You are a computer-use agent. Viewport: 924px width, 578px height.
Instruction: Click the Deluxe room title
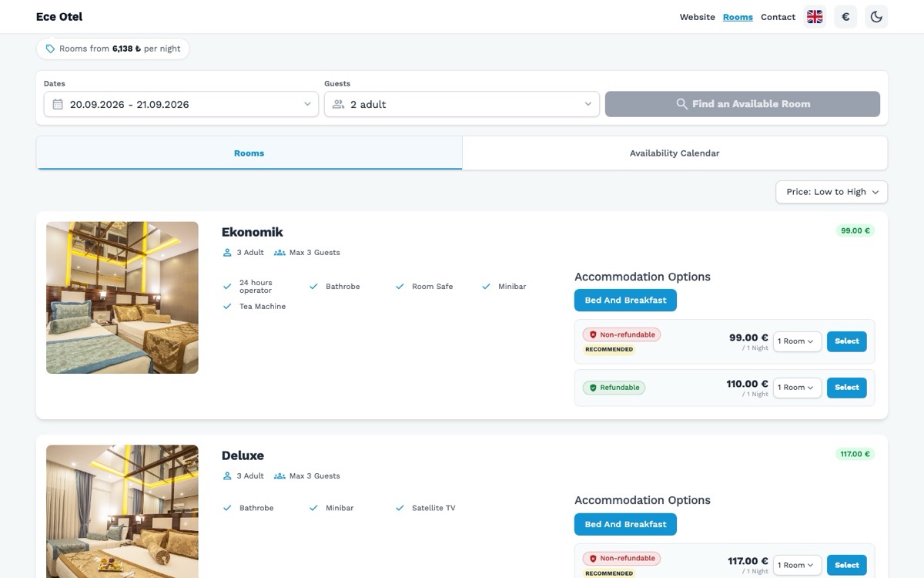[243, 455]
